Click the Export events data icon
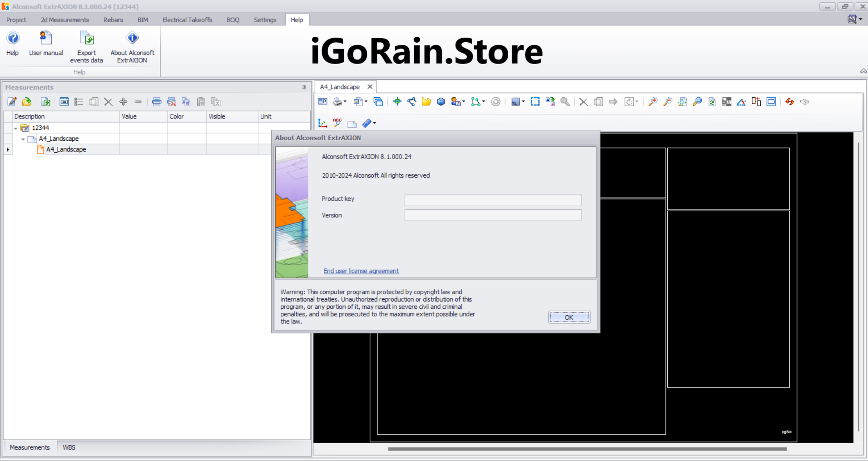 point(86,39)
